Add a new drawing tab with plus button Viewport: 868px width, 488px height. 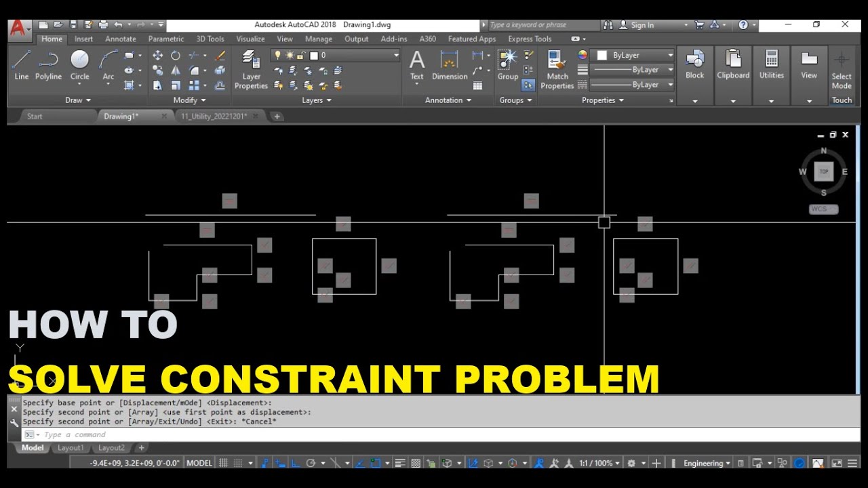277,116
